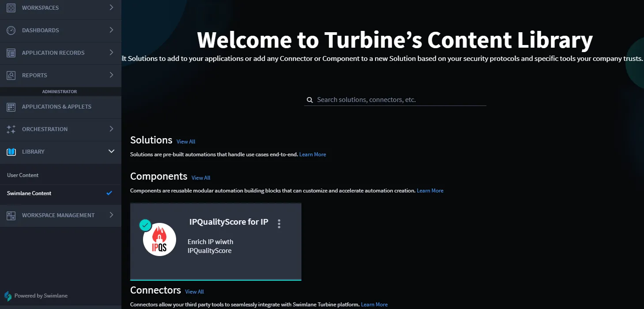Click the Dashboards gauge icon
The height and width of the screenshot is (309, 644).
(x=11, y=30)
